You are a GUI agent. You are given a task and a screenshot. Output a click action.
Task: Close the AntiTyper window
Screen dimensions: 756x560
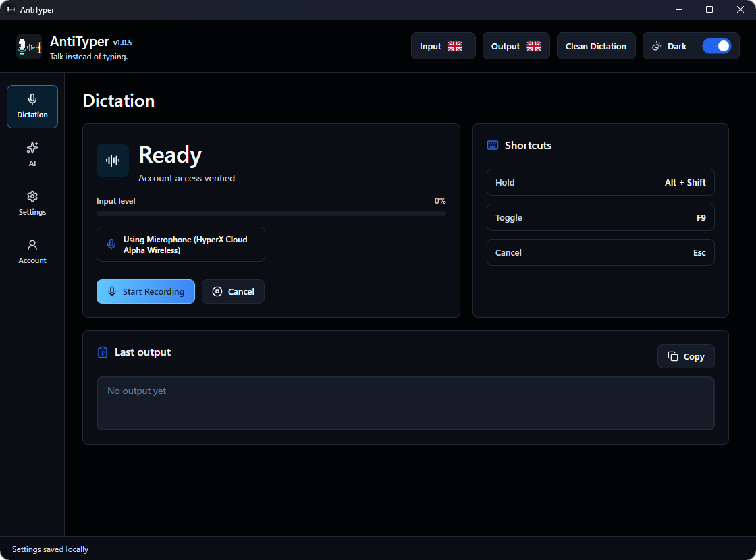coord(740,9)
